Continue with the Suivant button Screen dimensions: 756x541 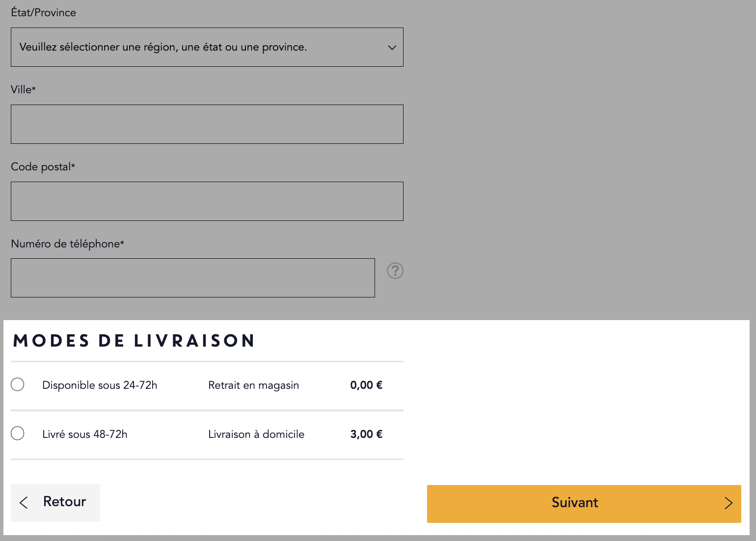pos(584,504)
